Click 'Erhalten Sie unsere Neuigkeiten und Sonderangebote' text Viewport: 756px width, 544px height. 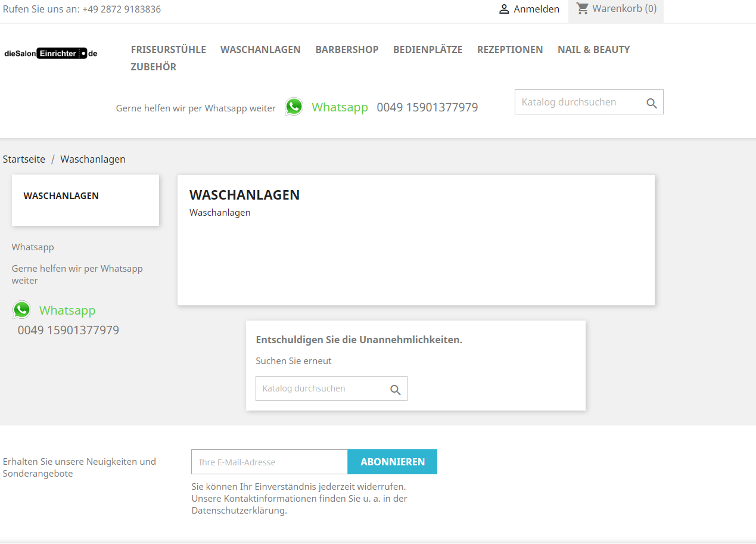click(79, 468)
